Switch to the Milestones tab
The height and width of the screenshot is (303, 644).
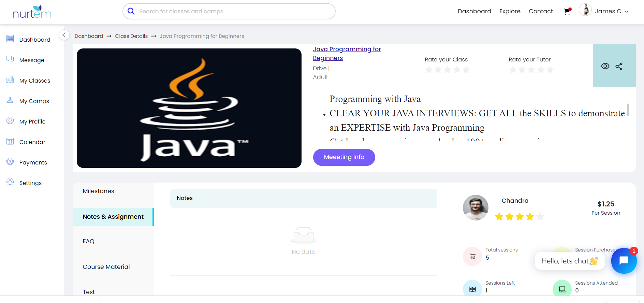(x=99, y=191)
